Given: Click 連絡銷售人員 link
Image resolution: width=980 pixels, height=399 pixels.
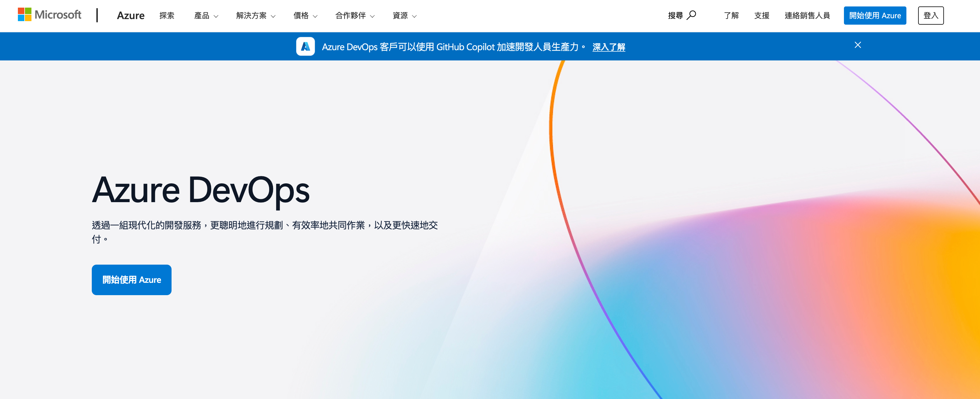Looking at the screenshot, I should pyautogui.click(x=807, y=16).
